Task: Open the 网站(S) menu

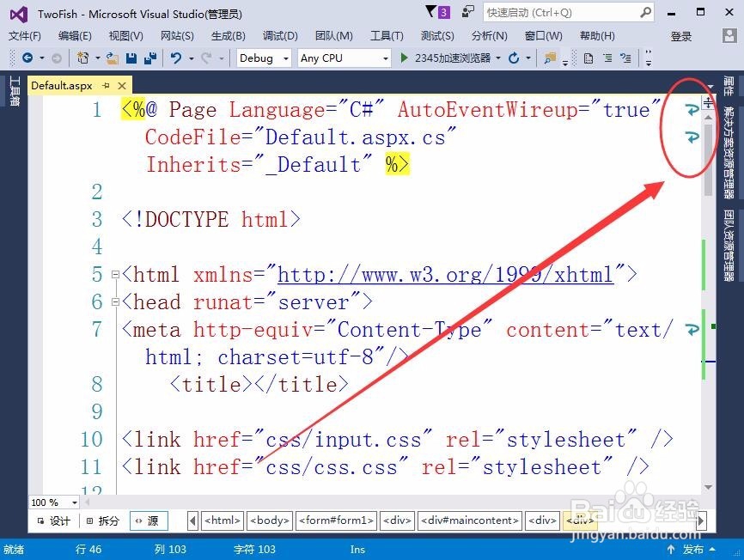Action: point(177,36)
